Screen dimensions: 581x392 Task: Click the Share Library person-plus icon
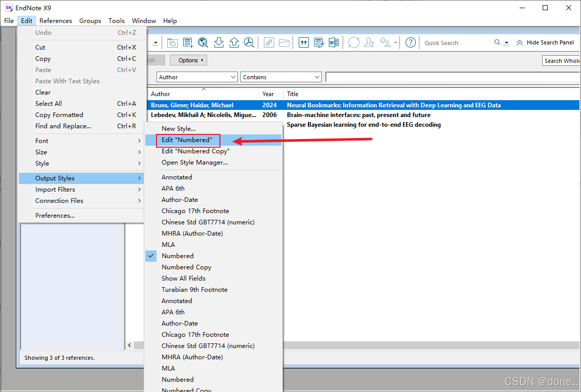tap(369, 42)
